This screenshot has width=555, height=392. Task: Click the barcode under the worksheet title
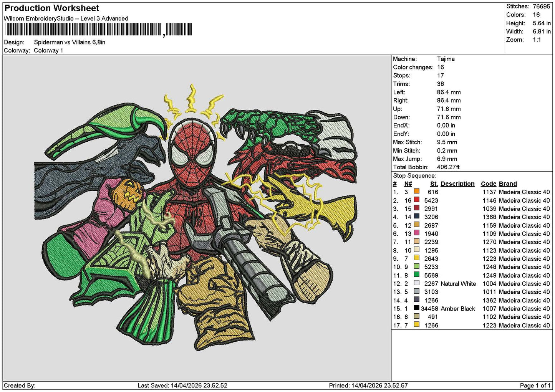(99, 30)
